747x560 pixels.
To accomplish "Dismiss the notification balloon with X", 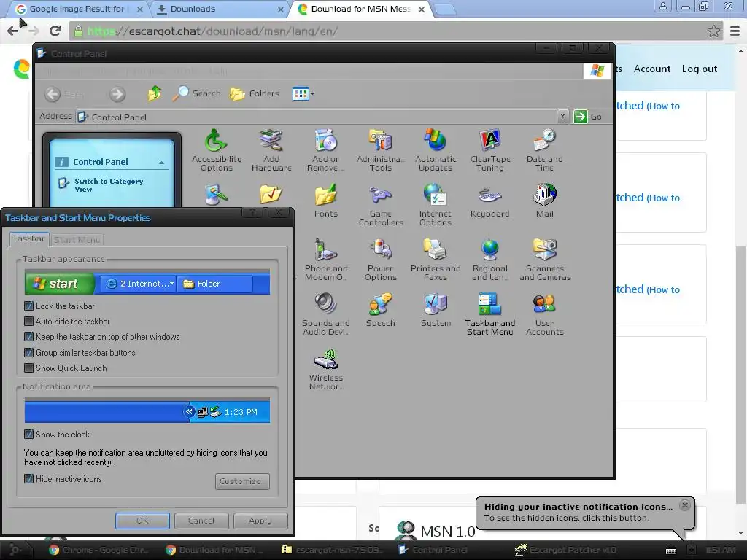I will click(684, 505).
